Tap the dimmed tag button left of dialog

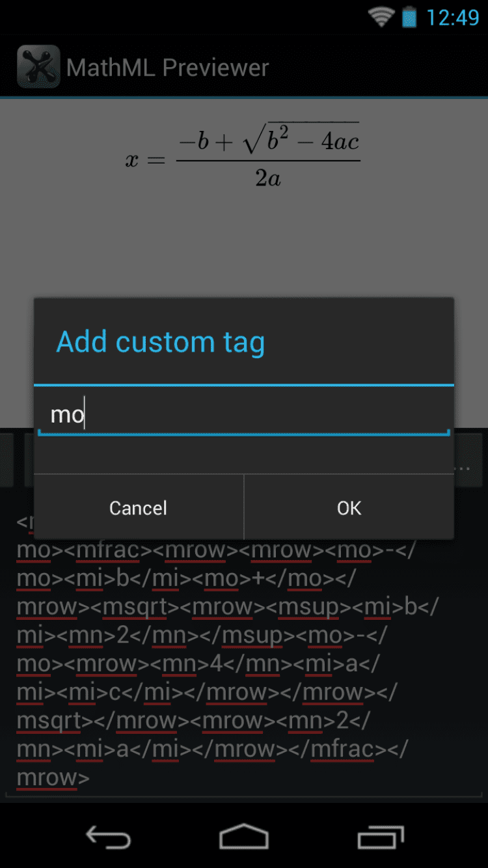pyautogui.click(x=7, y=459)
